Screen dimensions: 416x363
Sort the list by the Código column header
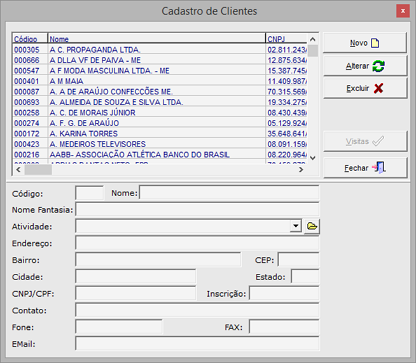30,39
